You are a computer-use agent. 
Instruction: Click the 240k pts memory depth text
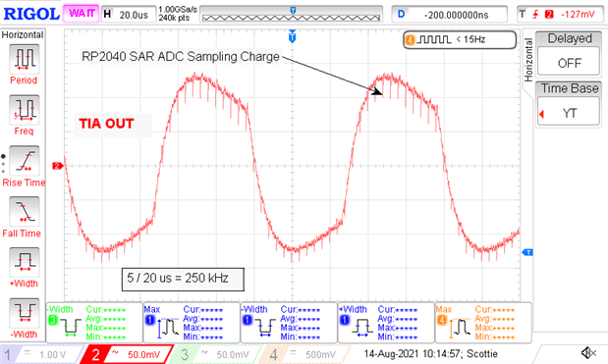(x=174, y=19)
